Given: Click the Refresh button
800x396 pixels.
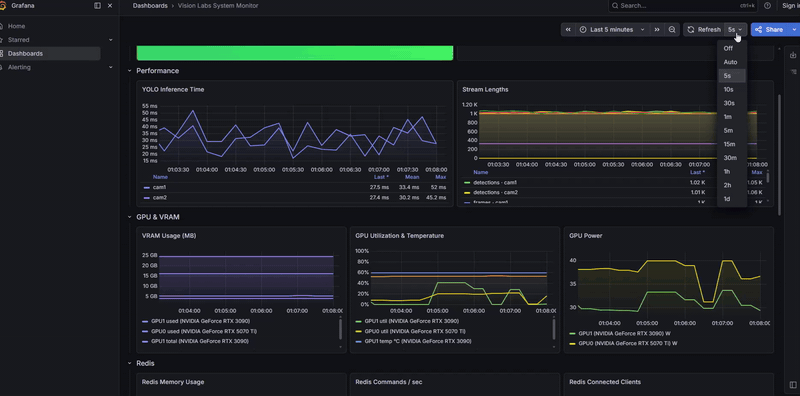Looking at the screenshot, I should pos(704,30).
